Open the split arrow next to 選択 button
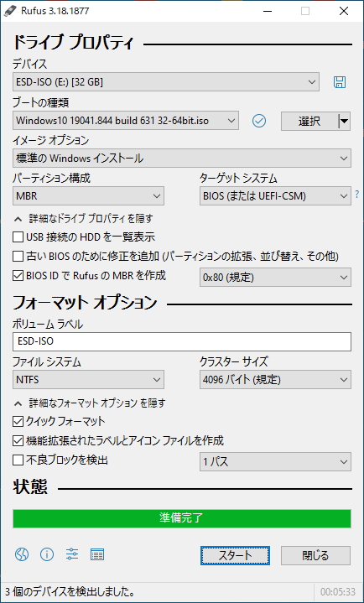 click(345, 121)
